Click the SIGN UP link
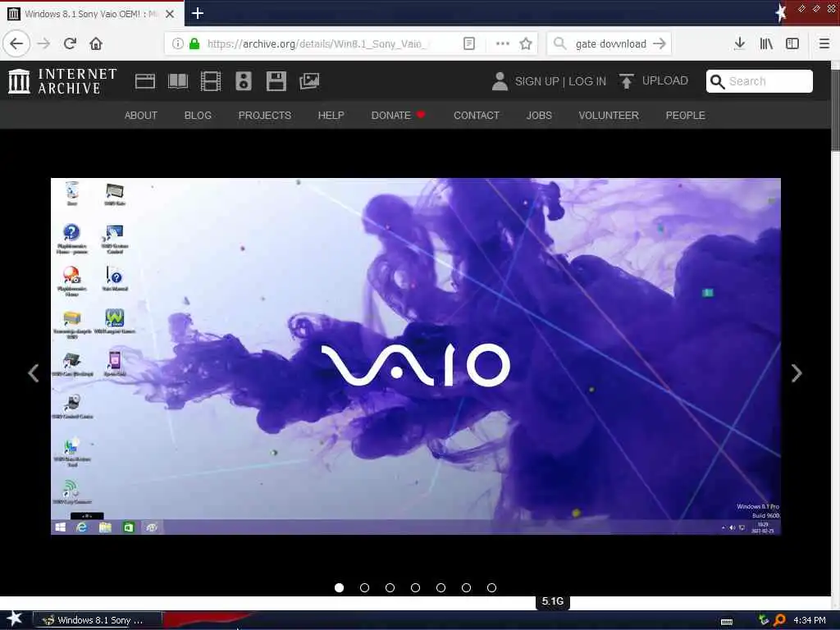 (536, 81)
